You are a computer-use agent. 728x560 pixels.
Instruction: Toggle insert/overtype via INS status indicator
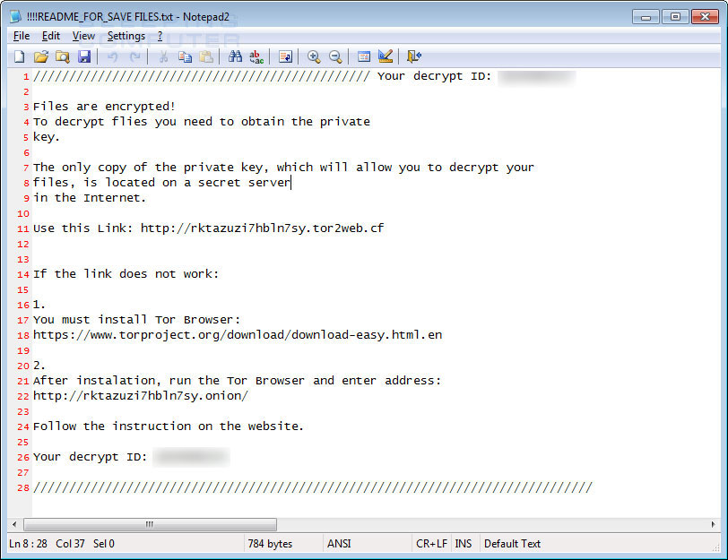[x=464, y=543]
